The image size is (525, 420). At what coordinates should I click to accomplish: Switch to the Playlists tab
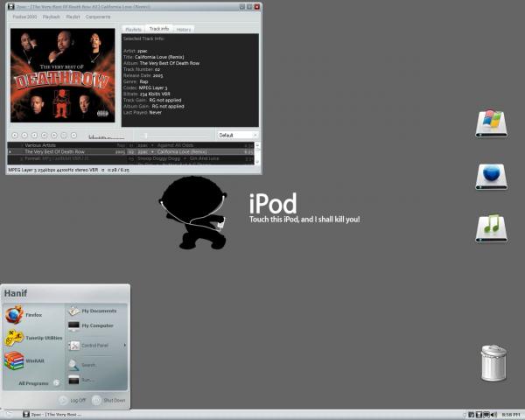[x=133, y=30]
